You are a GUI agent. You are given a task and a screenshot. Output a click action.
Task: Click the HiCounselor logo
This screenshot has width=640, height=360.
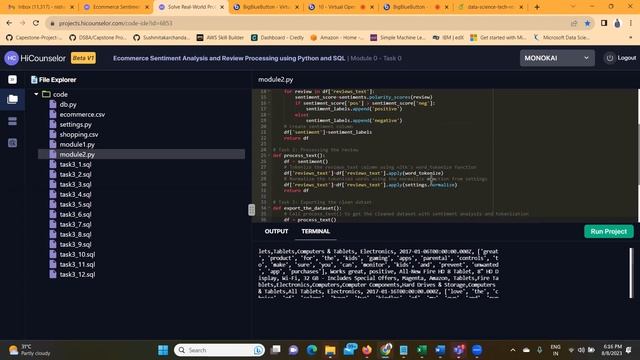click(x=35, y=58)
